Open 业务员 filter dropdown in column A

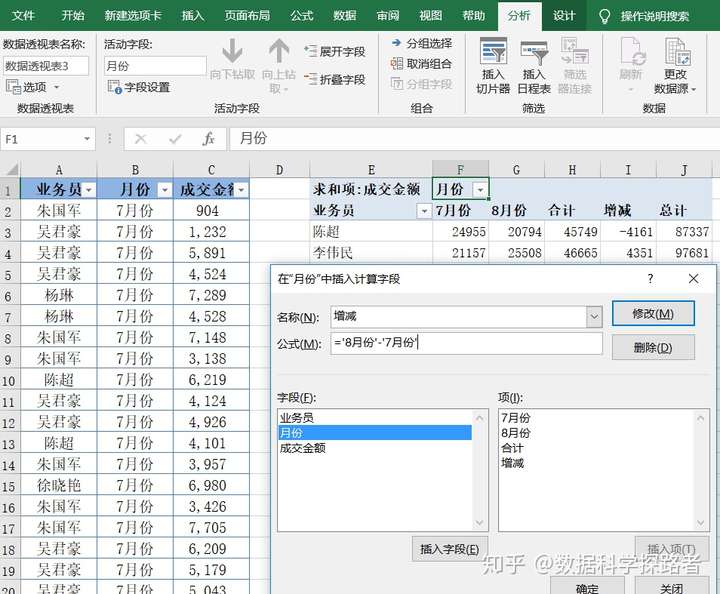click(89, 190)
